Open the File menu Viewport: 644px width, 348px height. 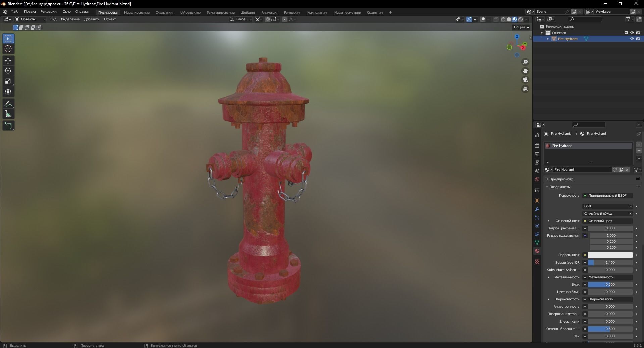point(15,12)
